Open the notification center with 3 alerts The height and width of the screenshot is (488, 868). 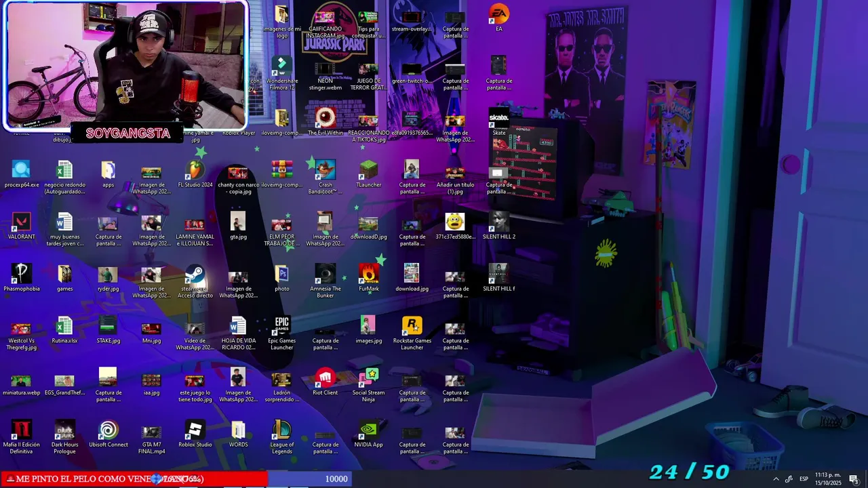pyautogui.click(x=854, y=479)
